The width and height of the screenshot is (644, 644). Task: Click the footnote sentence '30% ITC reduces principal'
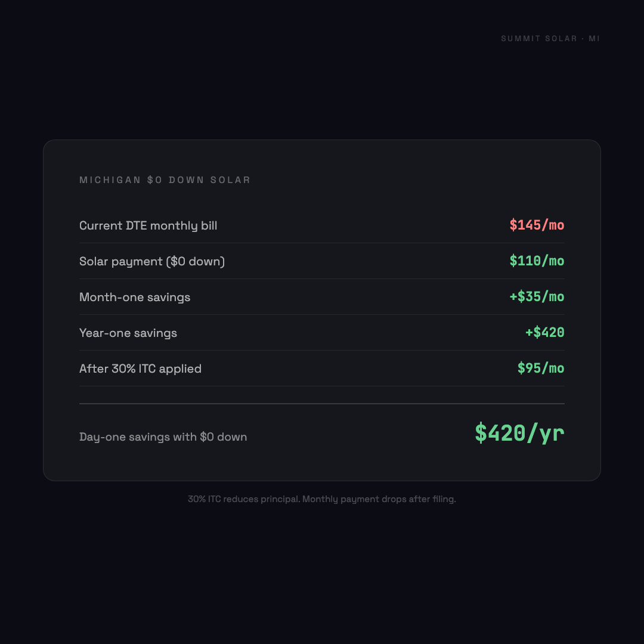coord(243,499)
